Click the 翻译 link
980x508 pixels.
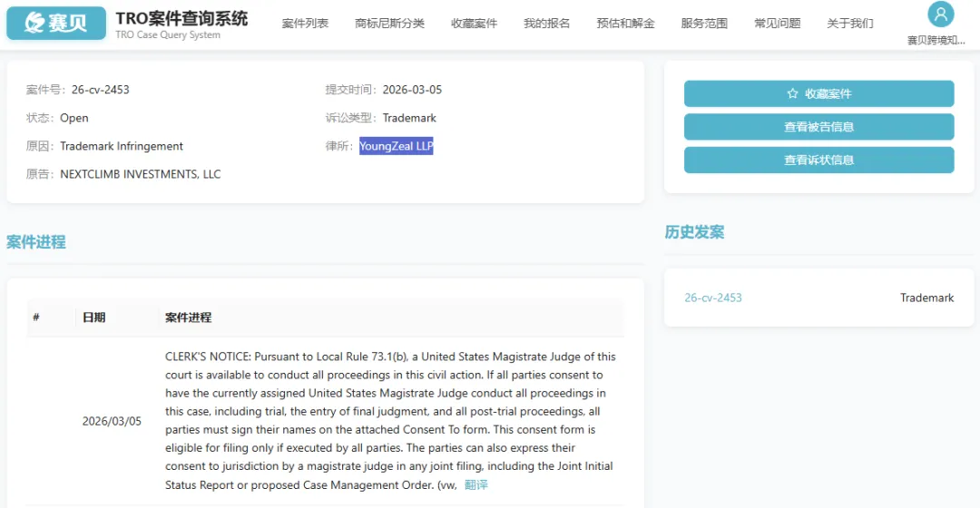[x=476, y=485]
